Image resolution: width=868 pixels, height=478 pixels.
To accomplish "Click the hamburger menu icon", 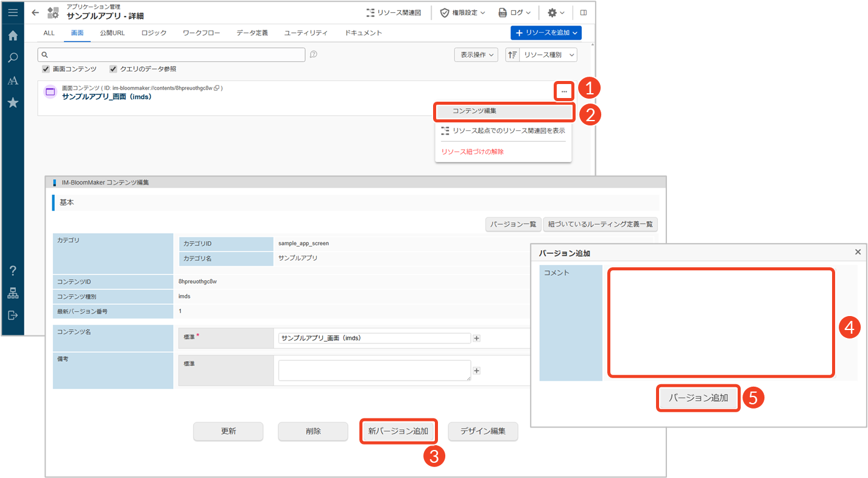I will [x=13, y=12].
